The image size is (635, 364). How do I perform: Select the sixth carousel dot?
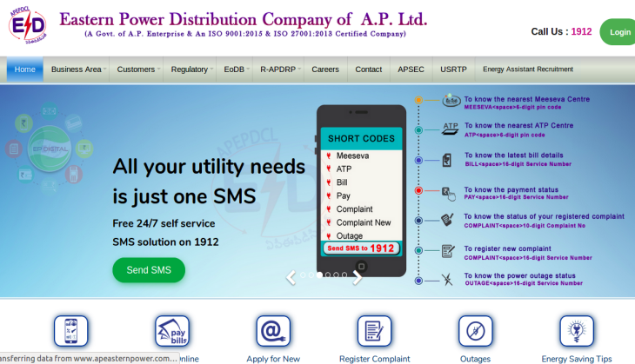(344, 275)
